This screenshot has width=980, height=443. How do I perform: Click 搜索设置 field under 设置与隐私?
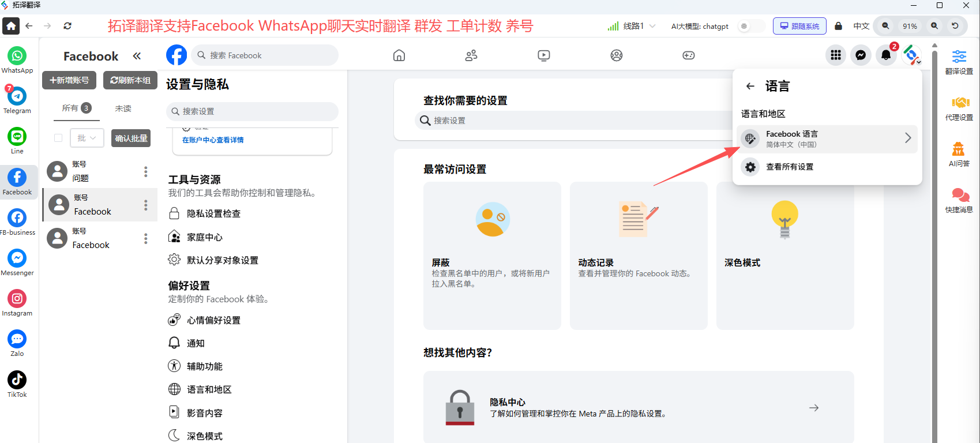click(253, 111)
